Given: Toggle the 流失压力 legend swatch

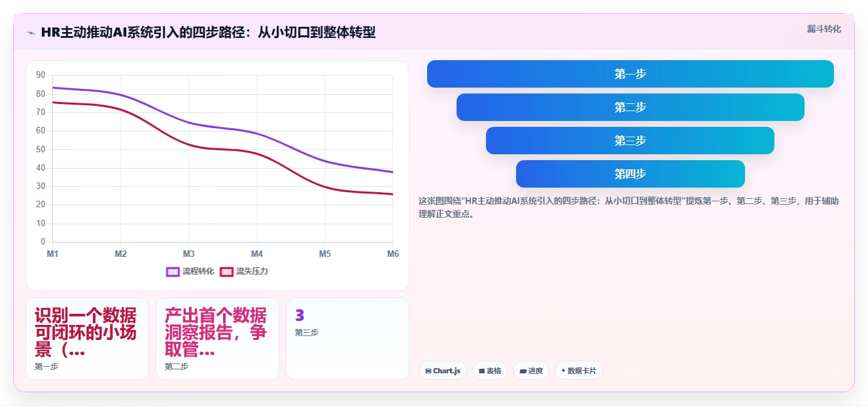Looking at the screenshot, I should pyautogui.click(x=226, y=271).
